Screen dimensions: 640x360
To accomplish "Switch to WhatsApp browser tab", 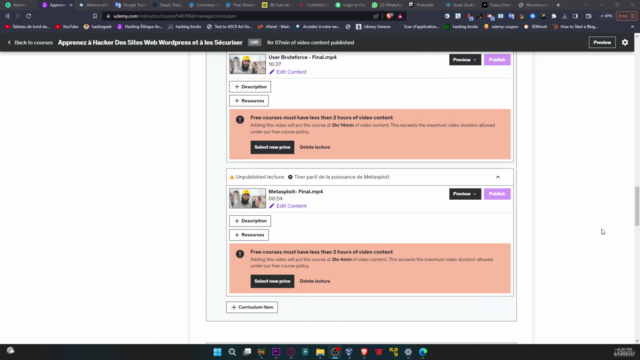I will (x=388, y=5).
